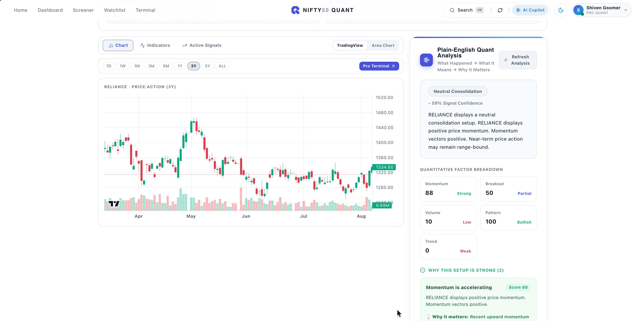This screenshot has height=321, width=644.
Task: Click the TradingView logo on the chart
Action: (114, 204)
